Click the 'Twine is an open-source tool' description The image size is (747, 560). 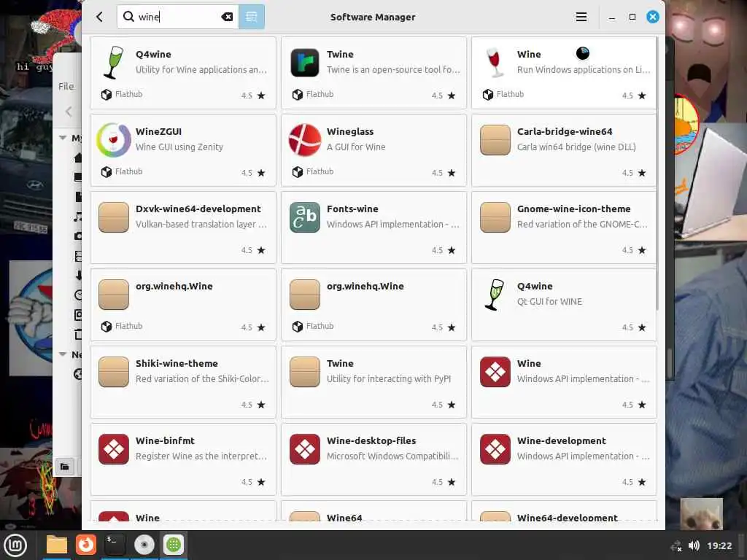coord(393,69)
